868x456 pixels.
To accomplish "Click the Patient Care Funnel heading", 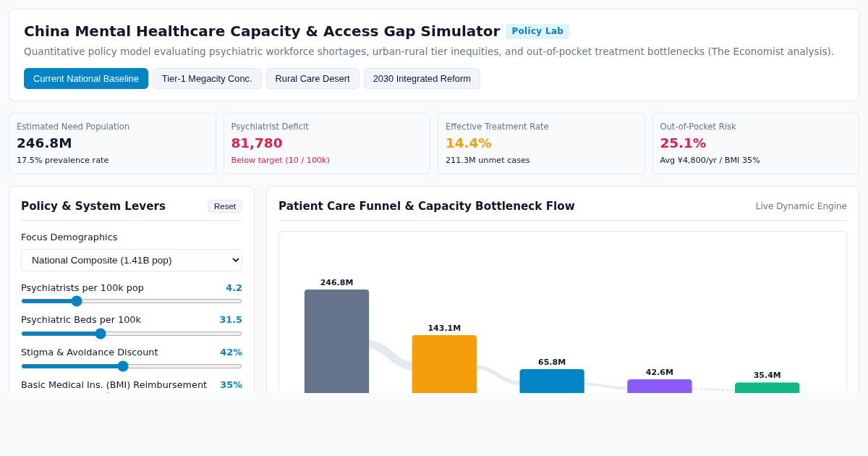I will 427,206.
